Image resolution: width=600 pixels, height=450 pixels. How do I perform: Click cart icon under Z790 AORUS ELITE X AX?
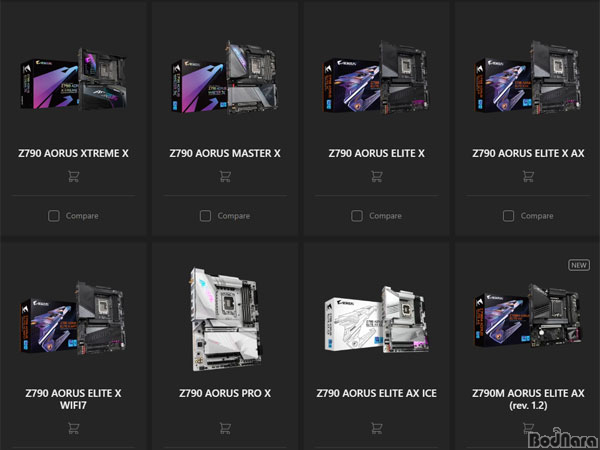pyautogui.click(x=528, y=176)
